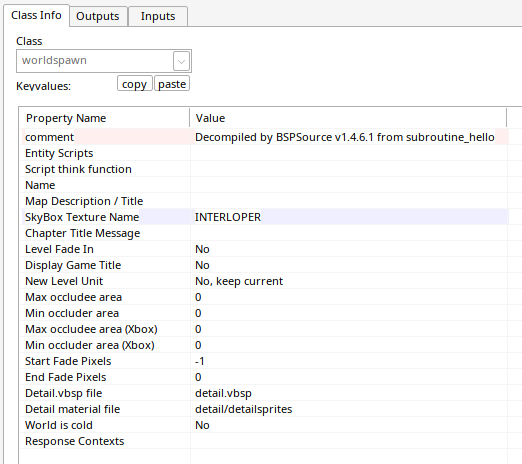Click the Value column header

pyautogui.click(x=348, y=118)
